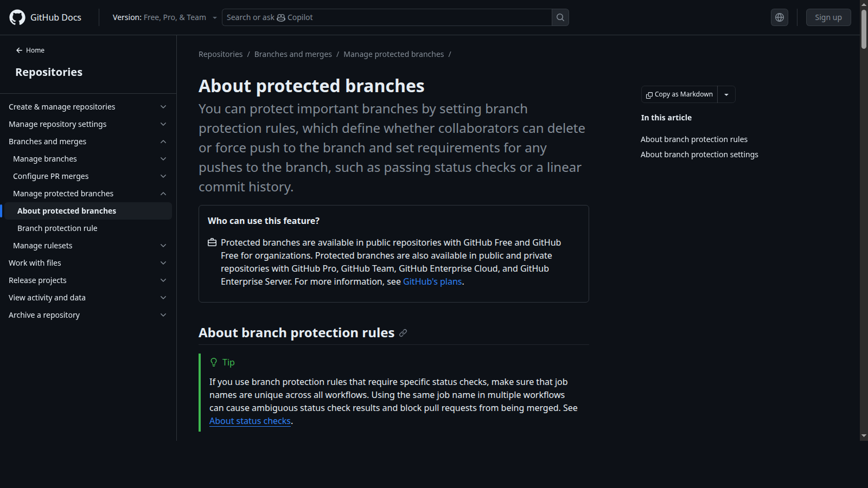Go to Manage protected branches breadcrumb
Viewport: 868px width, 488px height.
coord(394,54)
